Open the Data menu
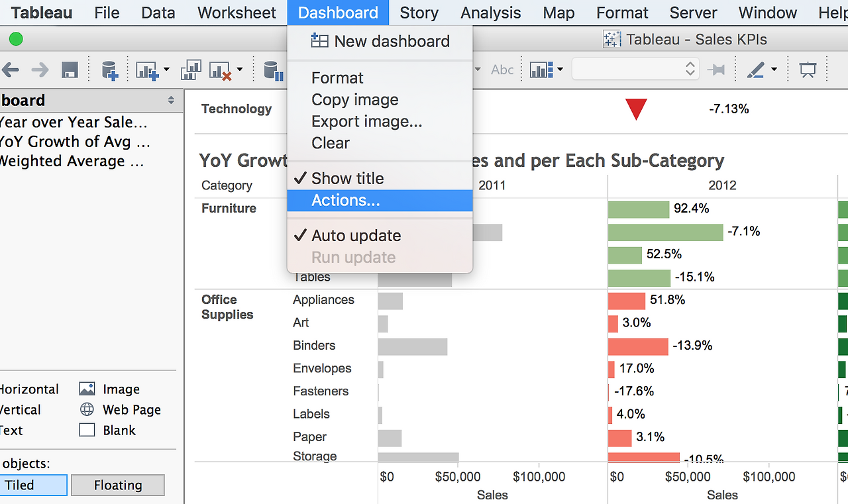 tap(158, 13)
